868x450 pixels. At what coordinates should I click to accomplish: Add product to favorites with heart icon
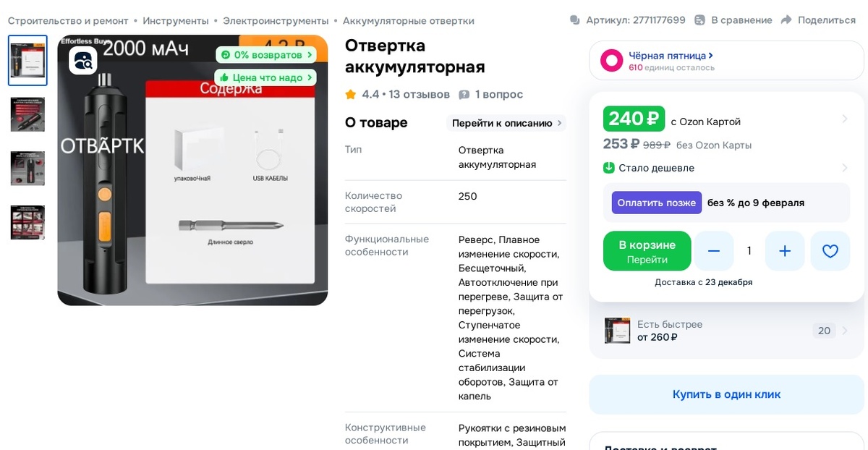pyautogui.click(x=830, y=251)
